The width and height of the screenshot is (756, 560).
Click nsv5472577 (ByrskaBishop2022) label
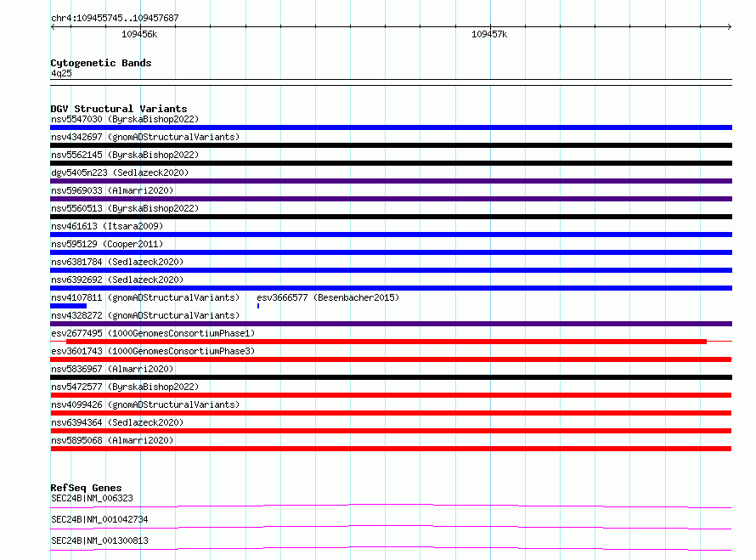pyautogui.click(x=125, y=387)
